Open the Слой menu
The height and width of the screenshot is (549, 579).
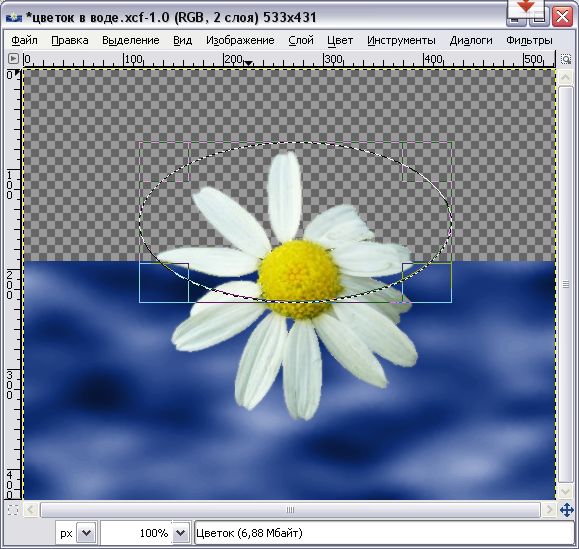301,40
